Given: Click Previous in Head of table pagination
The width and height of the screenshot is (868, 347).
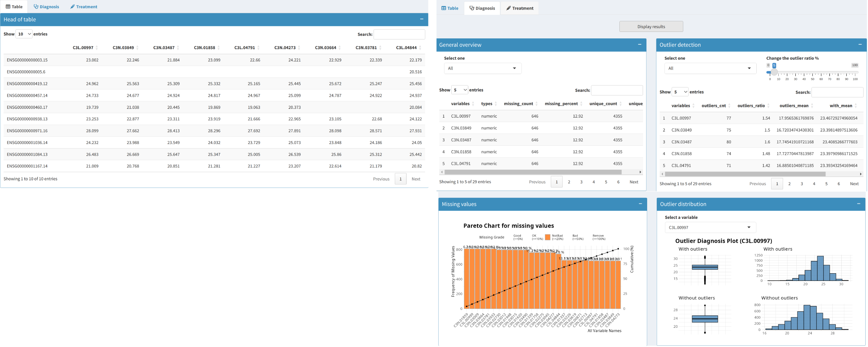Looking at the screenshot, I should click(x=381, y=179).
